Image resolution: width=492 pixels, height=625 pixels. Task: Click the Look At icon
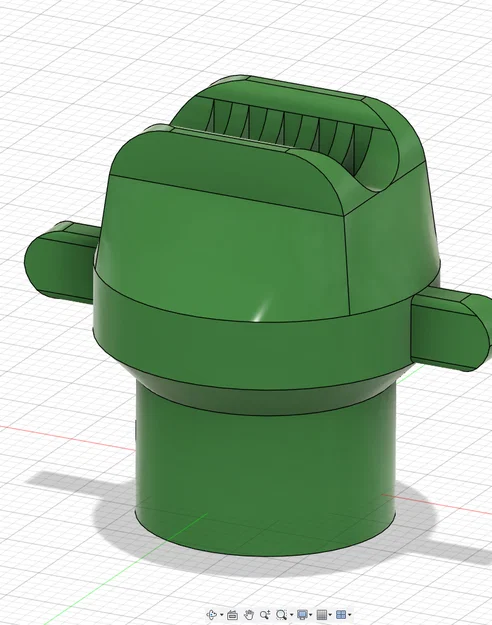point(232,615)
